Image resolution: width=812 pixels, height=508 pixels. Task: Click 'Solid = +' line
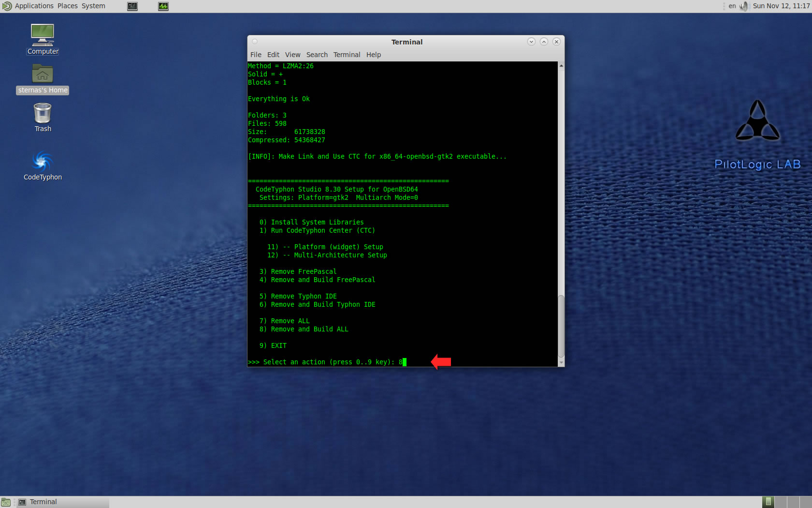click(265, 74)
